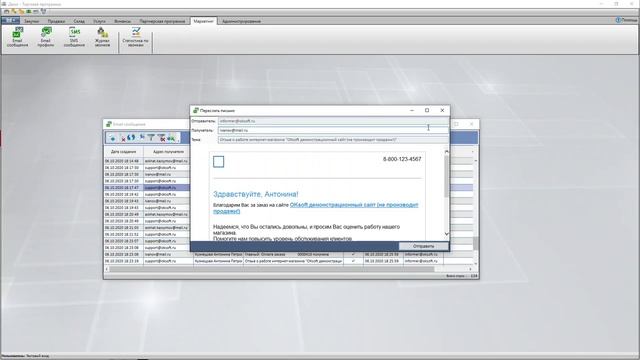The width and height of the screenshot is (640, 360).
Task: Click the Email сообщения horizontal scrollbar left arrow
Action: click(x=107, y=269)
